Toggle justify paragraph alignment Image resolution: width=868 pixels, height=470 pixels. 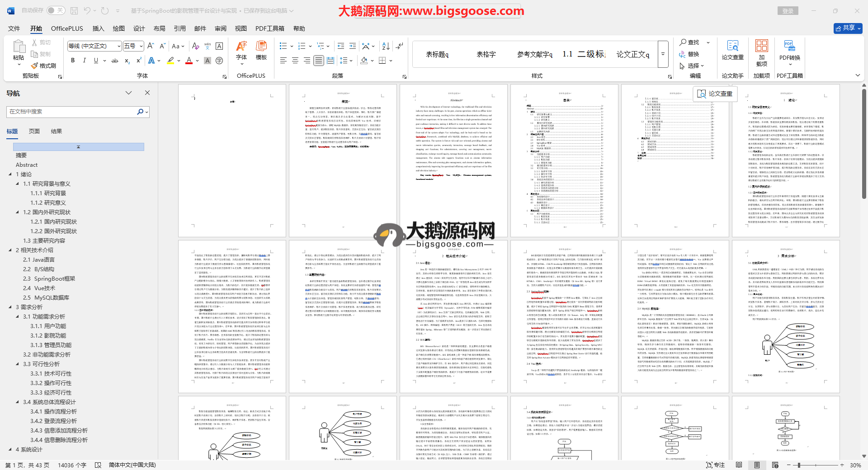click(x=319, y=61)
